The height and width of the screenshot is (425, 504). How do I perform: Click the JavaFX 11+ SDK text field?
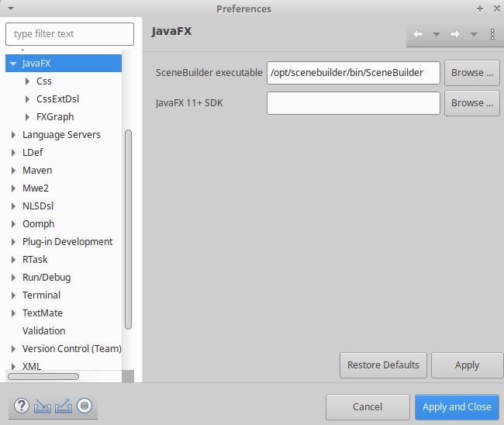coord(353,103)
